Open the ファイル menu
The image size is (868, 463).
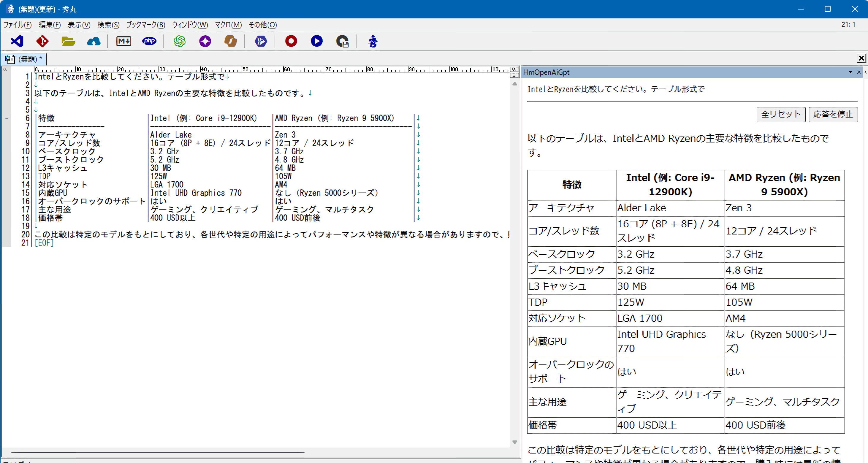pos(17,25)
